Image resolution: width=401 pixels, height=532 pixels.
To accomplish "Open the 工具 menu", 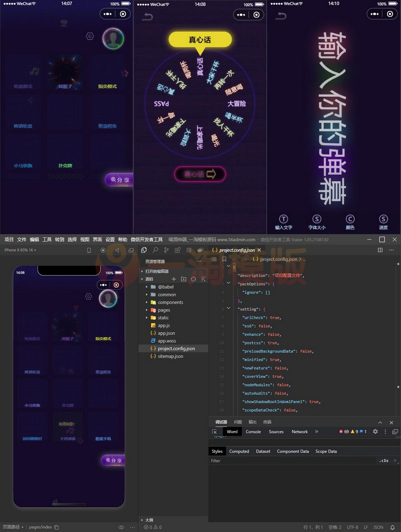I will coord(47,240).
